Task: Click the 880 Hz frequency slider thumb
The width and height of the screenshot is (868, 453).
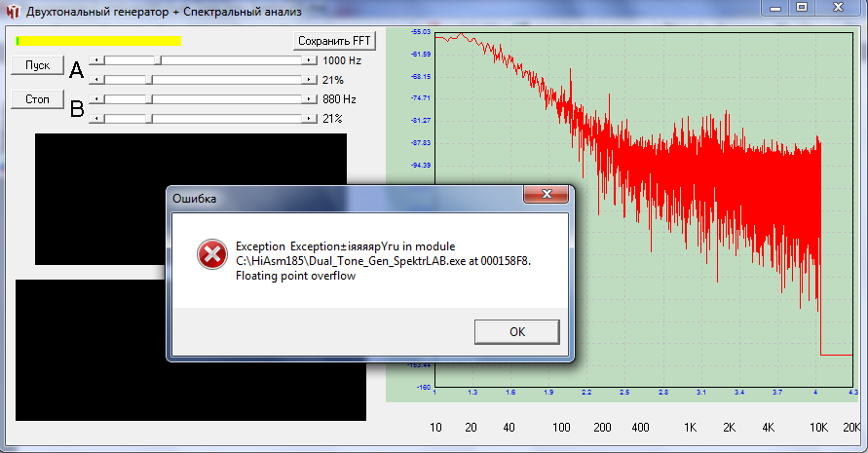Action: 150,99
